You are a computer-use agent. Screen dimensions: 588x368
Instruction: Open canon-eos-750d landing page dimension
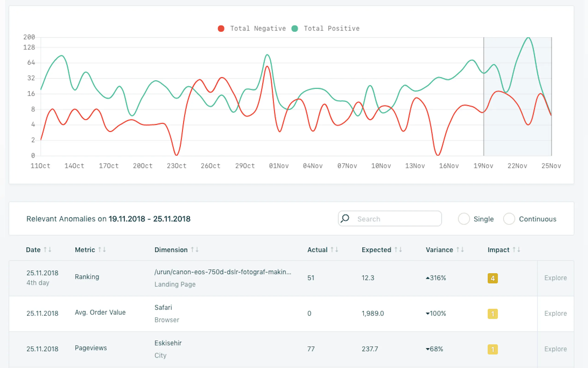[x=223, y=272]
